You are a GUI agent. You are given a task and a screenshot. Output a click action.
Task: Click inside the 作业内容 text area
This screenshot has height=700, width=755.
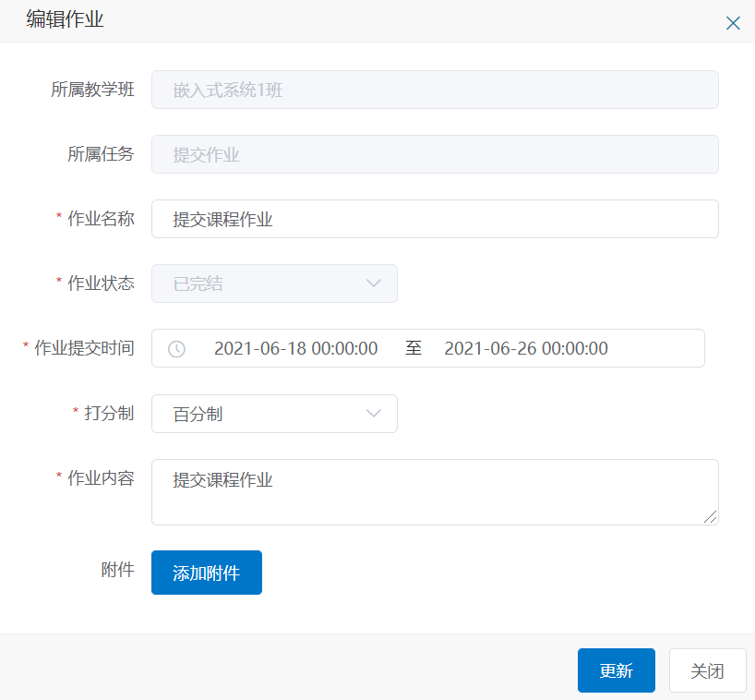pyautogui.click(x=435, y=492)
